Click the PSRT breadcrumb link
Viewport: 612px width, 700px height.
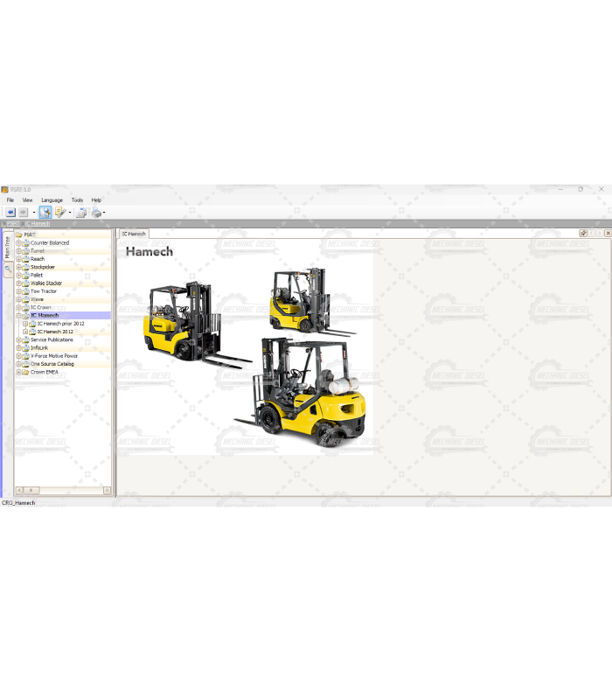[x=12, y=224]
